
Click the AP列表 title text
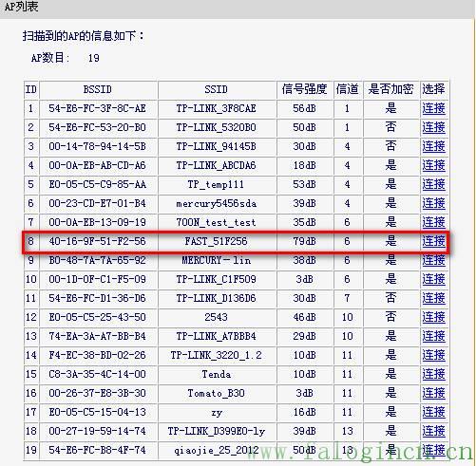[x=21, y=7]
